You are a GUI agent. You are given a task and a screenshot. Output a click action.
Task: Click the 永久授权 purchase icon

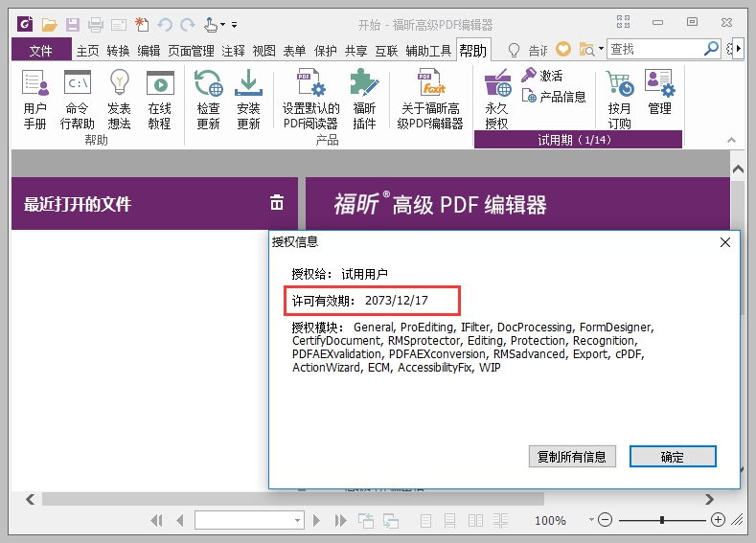(497, 83)
